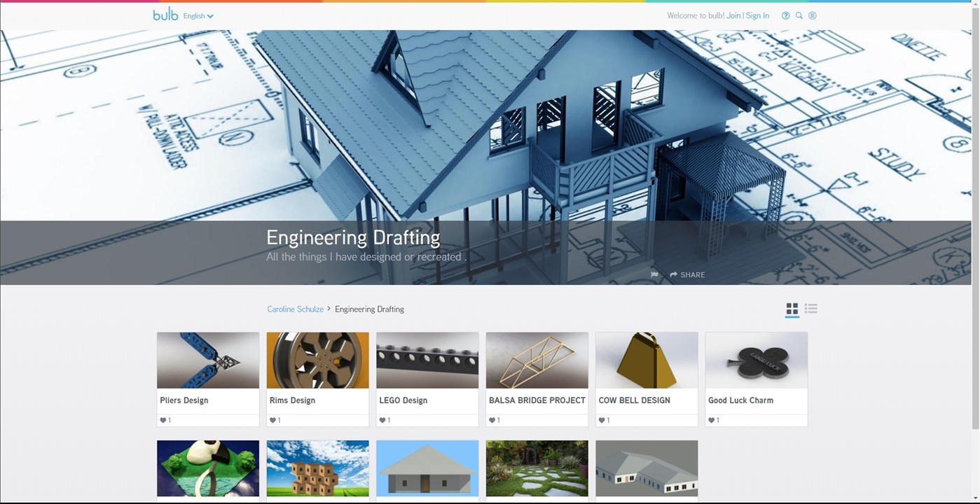980x504 pixels.
Task: Open the gray house front thumbnail
Action: [427, 468]
